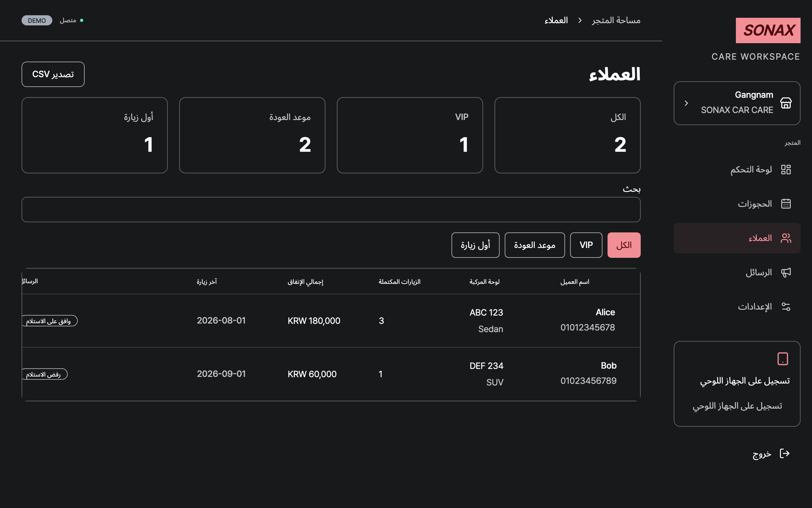The width and height of the screenshot is (812, 508).
Task: Click KRW 60,000 spending cell
Action: (312, 374)
